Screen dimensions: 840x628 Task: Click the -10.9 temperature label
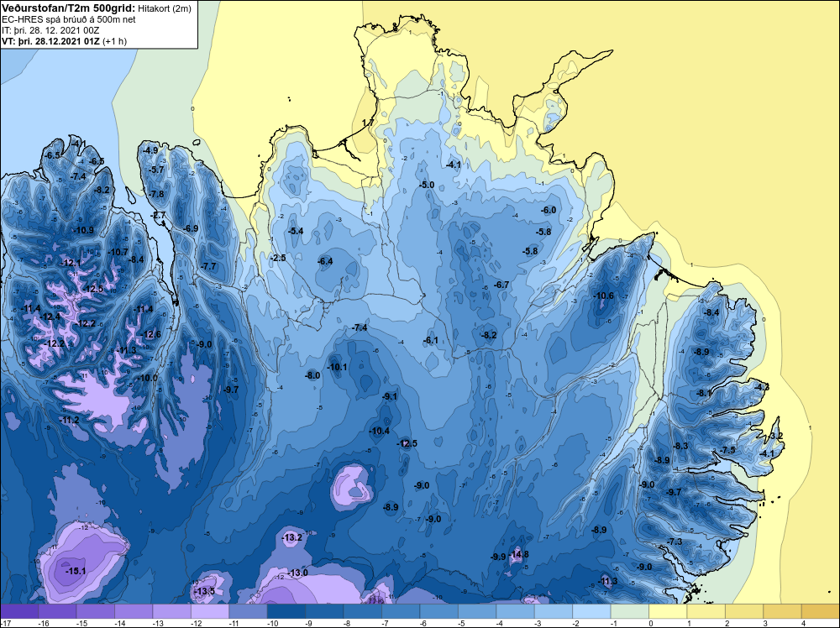pyautogui.click(x=83, y=230)
